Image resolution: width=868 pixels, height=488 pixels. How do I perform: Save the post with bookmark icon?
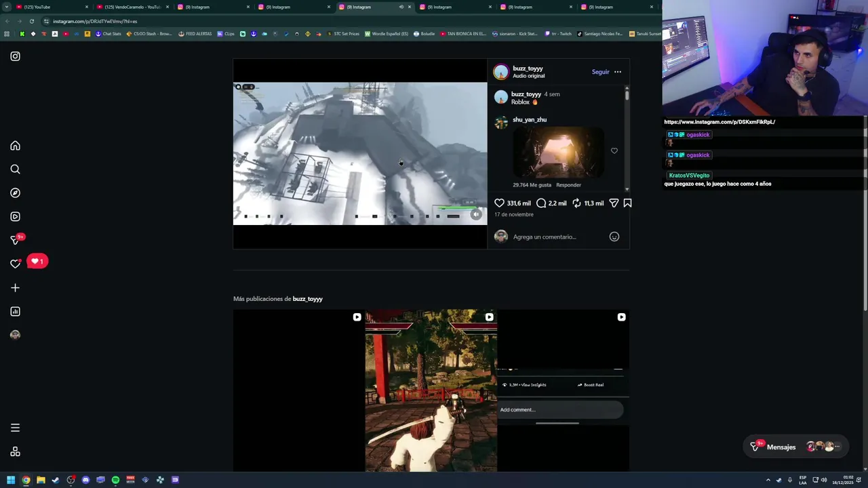coord(627,203)
